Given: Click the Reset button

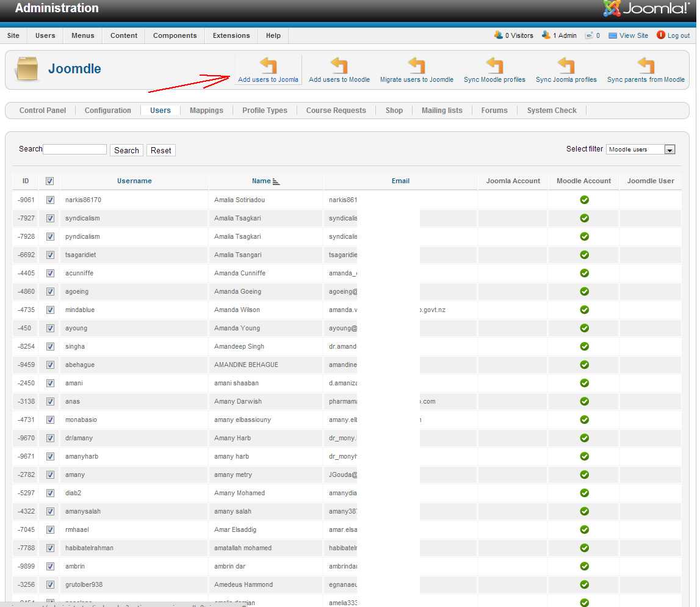Looking at the screenshot, I should tap(161, 150).
